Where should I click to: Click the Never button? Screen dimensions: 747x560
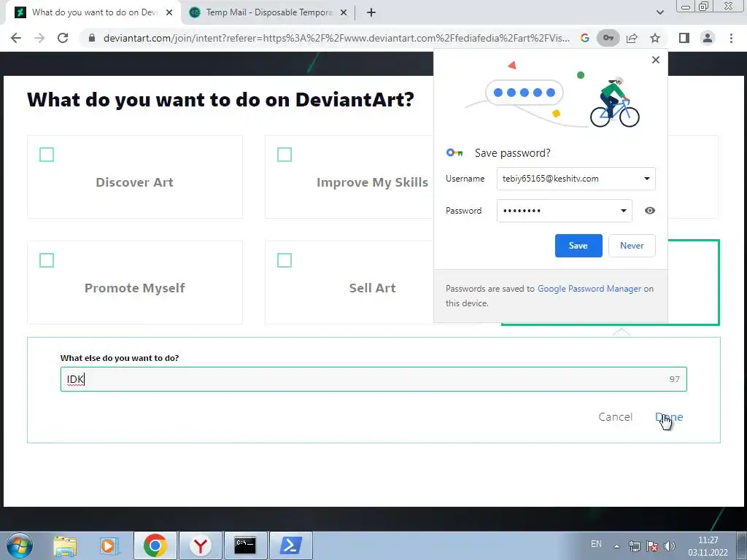tap(632, 246)
